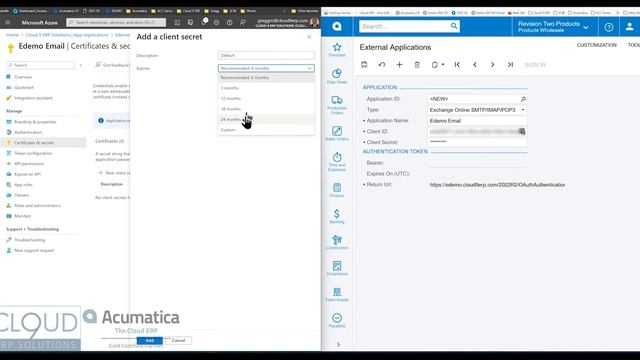Click the Home breadcrumb link in Azure
The width and height of the screenshot is (640, 360).
pos(12,35)
